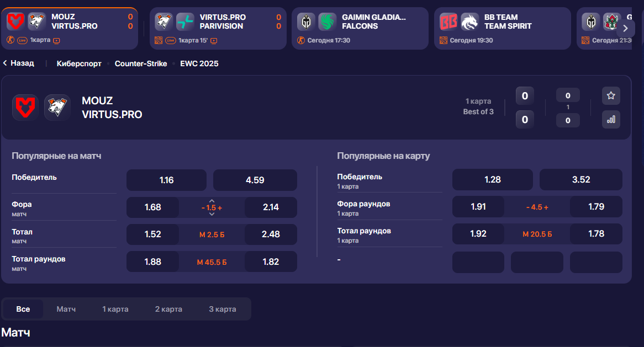The image size is (644, 347).
Task: Click the Live badge on Virtus.pro Parivision card
Action: pos(171,41)
